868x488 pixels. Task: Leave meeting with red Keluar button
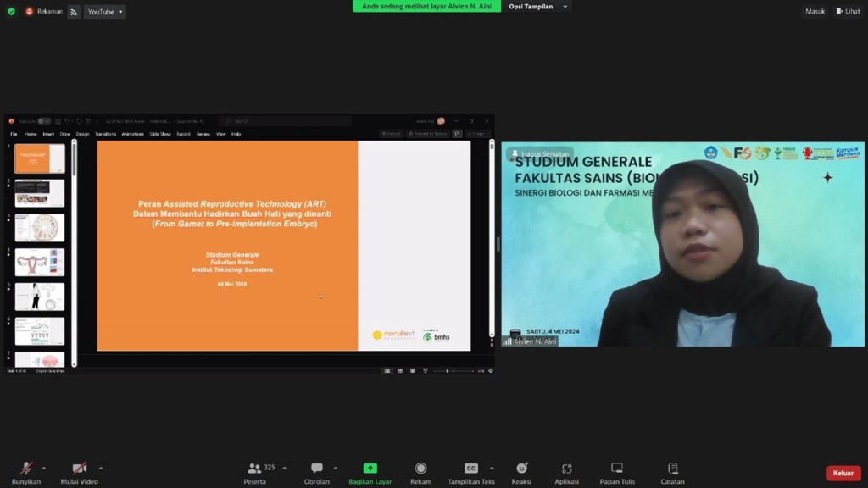click(843, 473)
